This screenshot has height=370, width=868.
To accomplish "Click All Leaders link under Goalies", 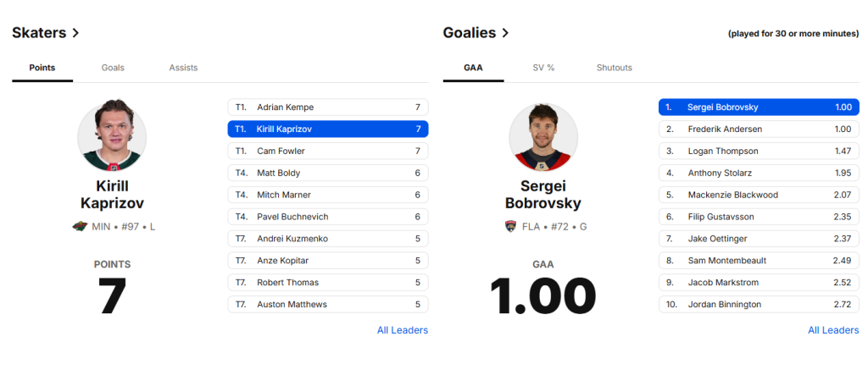I will 832,330.
